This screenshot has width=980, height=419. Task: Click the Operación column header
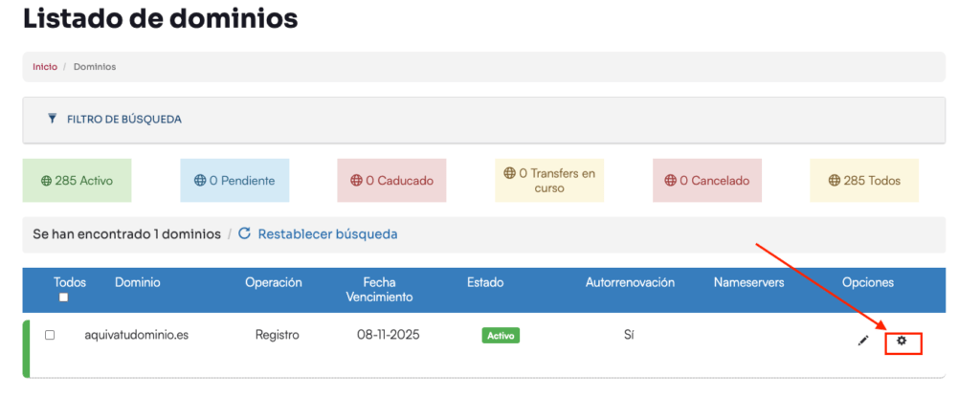[x=274, y=282]
